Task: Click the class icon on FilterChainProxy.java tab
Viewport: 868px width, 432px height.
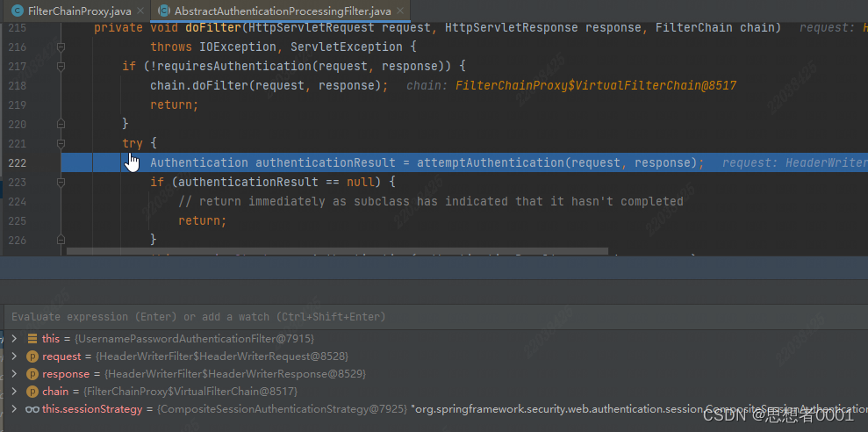Action: (18, 11)
